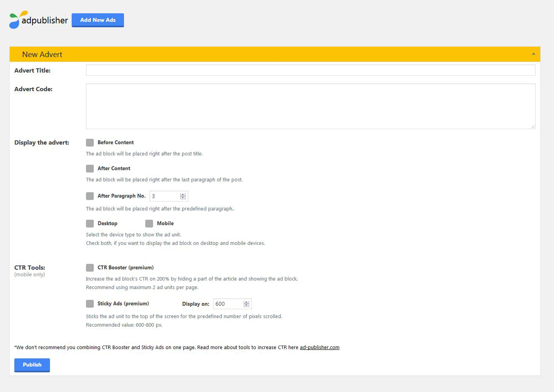Click the Advert Code textarea resize handle

[x=533, y=126]
